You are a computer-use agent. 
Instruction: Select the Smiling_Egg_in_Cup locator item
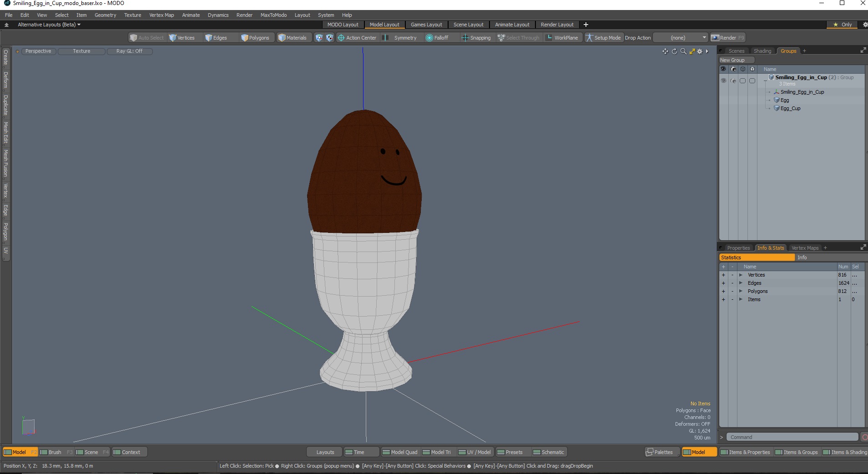click(x=802, y=92)
